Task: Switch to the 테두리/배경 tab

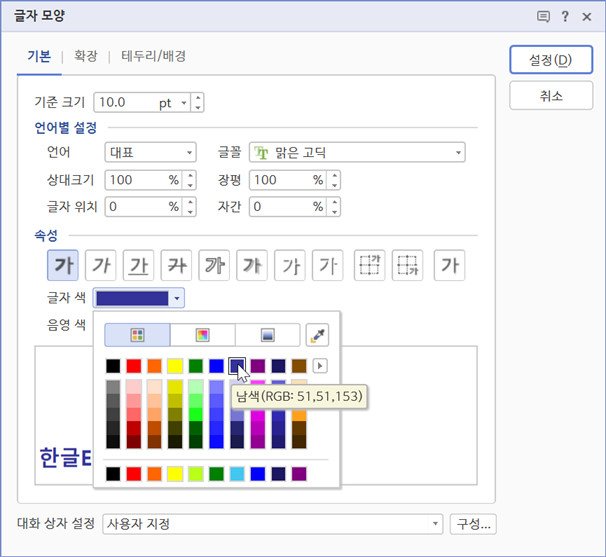Action: (x=153, y=56)
